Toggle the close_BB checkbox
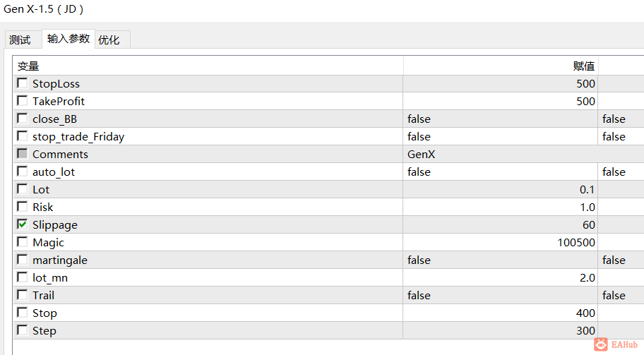The image size is (644, 355). point(23,119)
